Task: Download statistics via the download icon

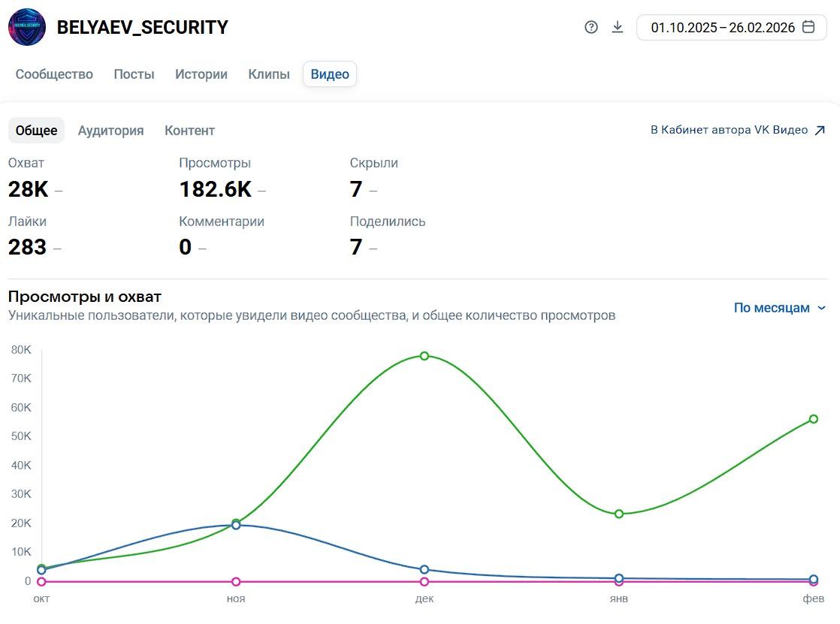Action: [x=618, y=28]
